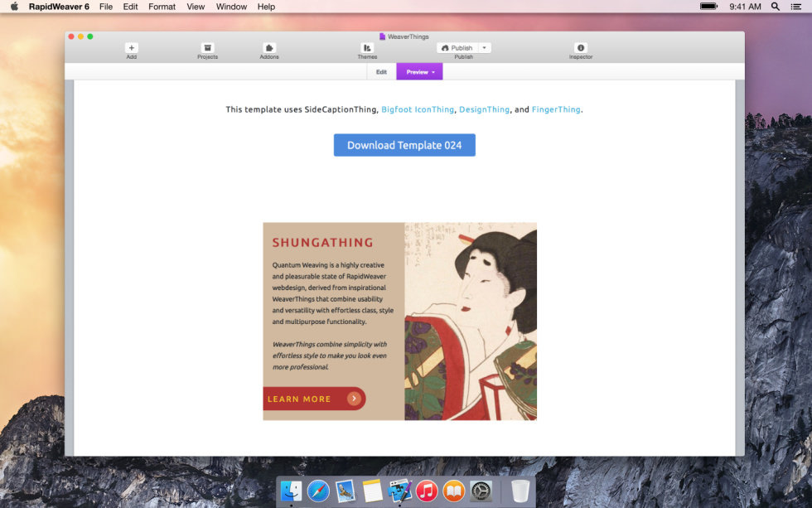Screen dimensions: 812x508
Task: Select the Preview tab
Action: [419, 72]
